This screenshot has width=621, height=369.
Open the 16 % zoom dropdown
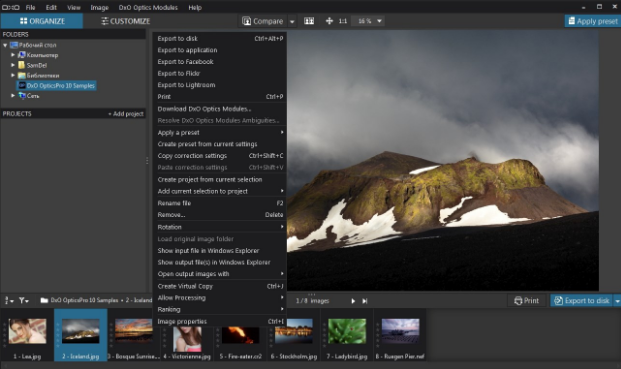[x=369, y=21]
